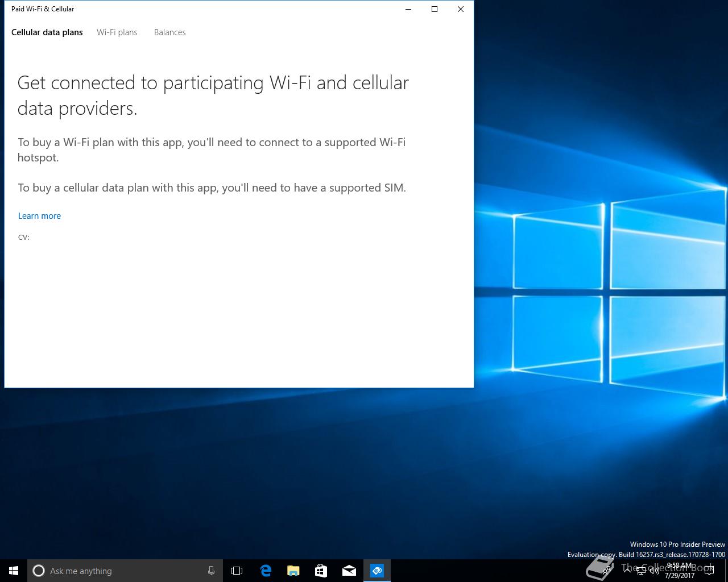Type in the Ask me anything box
The image size is (728, 582).
coord(125,571)
